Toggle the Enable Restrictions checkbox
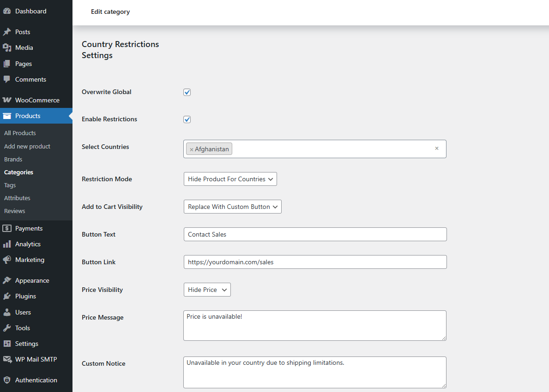Viewport: 549px width, 392px height. tap(187, 119)
